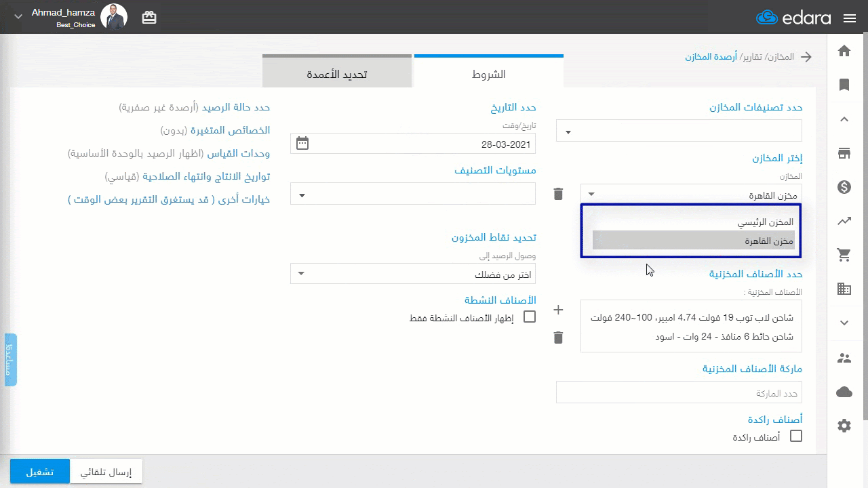Click the الخصائص المتغيرة option link
The image size is (868, 488).
tap(230, 130)
